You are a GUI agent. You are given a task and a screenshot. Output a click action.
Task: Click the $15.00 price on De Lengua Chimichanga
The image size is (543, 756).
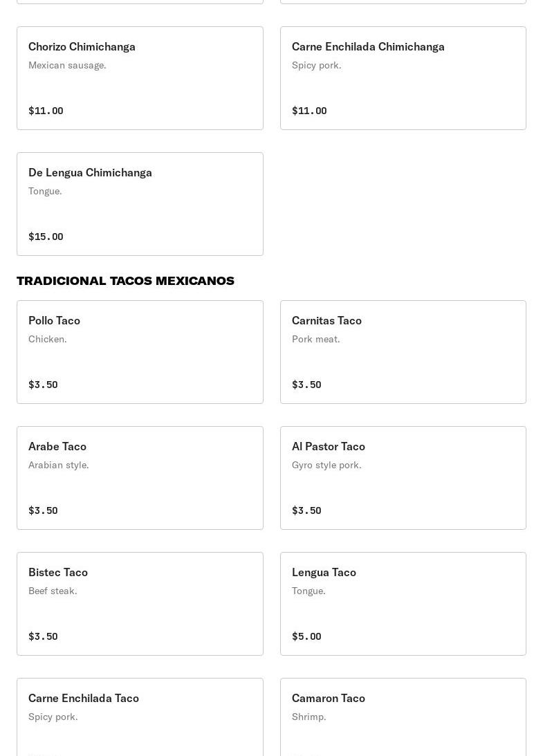click(x=46, y=237)
